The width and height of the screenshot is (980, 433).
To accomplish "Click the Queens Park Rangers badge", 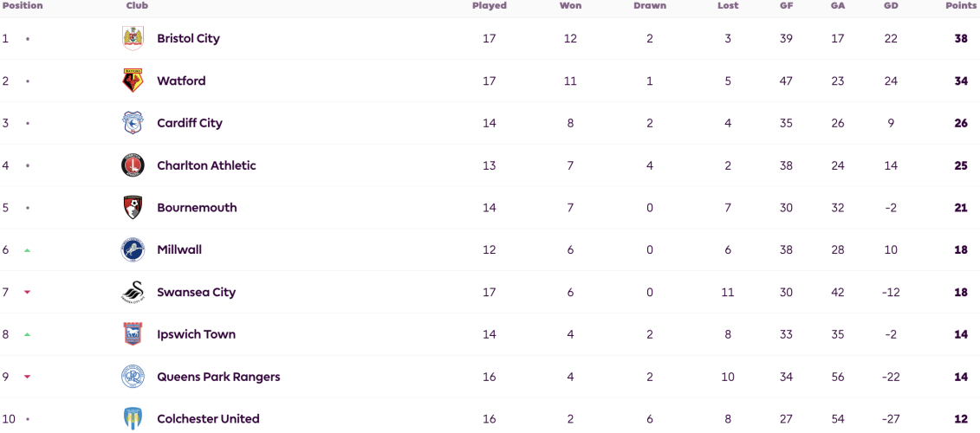I will tap(133, 377).
